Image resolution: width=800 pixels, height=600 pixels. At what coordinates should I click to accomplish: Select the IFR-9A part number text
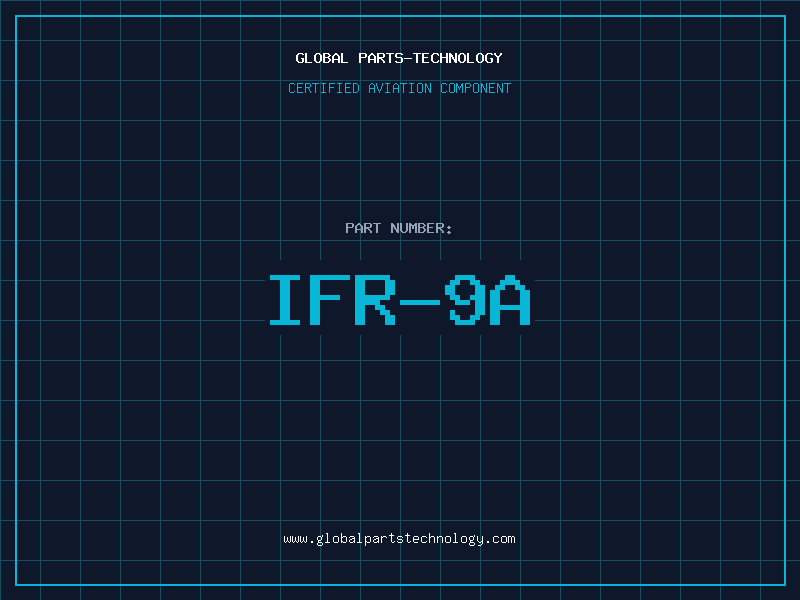(x=399, y=300)
